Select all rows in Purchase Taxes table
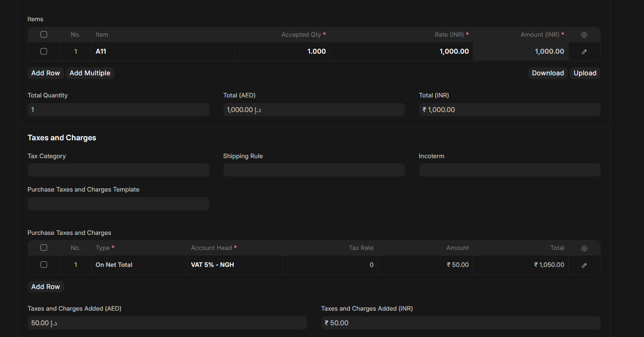Viewport: 644px width, 337px height. pyautogui.click(x=44, y=248)
